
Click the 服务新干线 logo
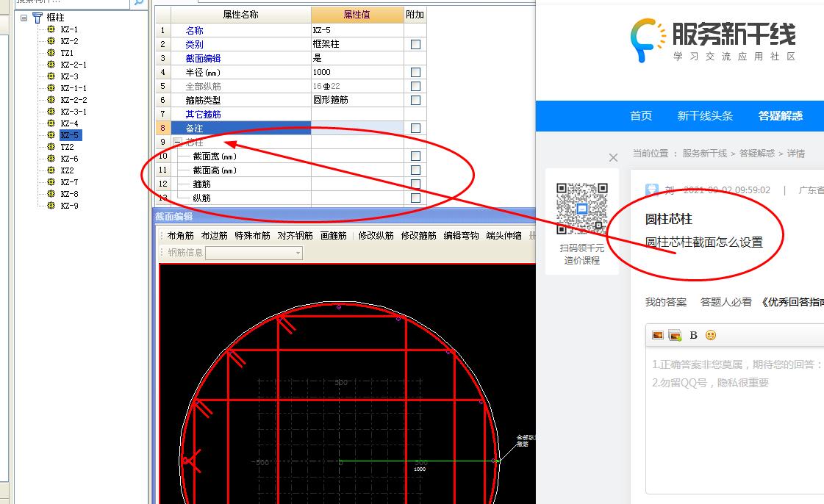click(x=712, y=40)
